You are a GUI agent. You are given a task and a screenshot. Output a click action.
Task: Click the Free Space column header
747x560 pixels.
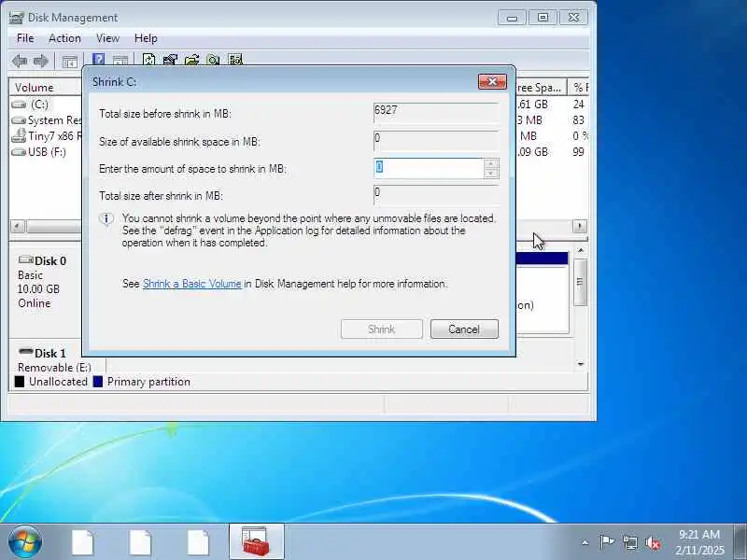point(541,88)
